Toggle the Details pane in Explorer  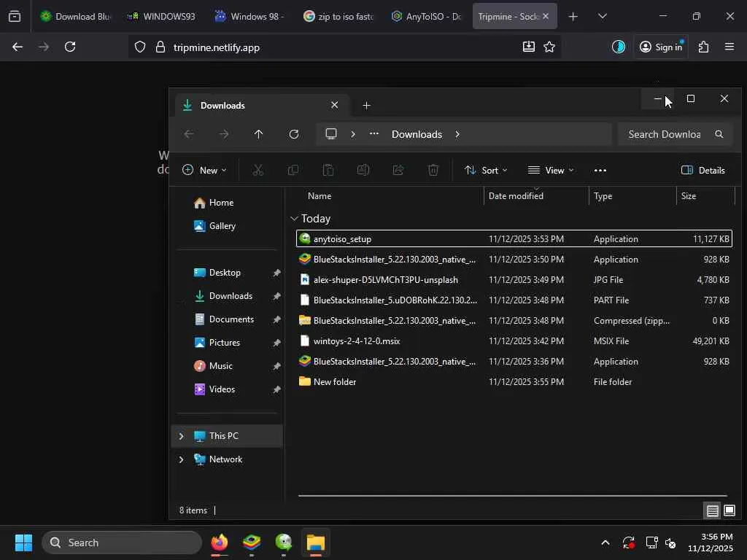pyautogui.click(x=703, y=170)
